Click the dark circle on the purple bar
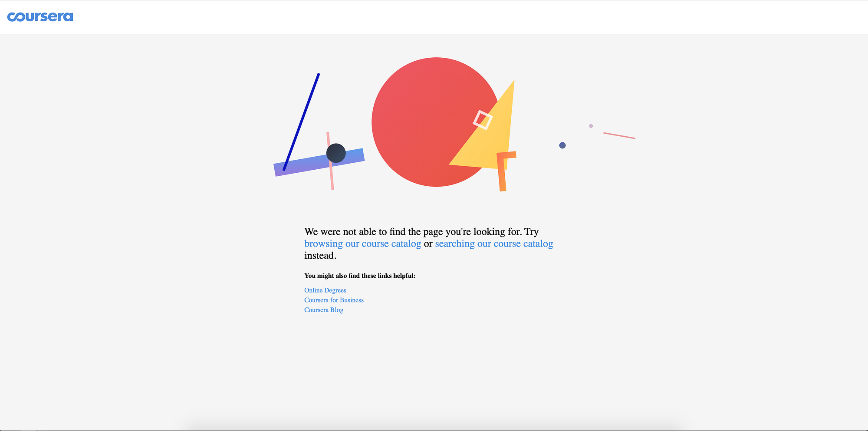868x431 pixels. click(335, 153)
